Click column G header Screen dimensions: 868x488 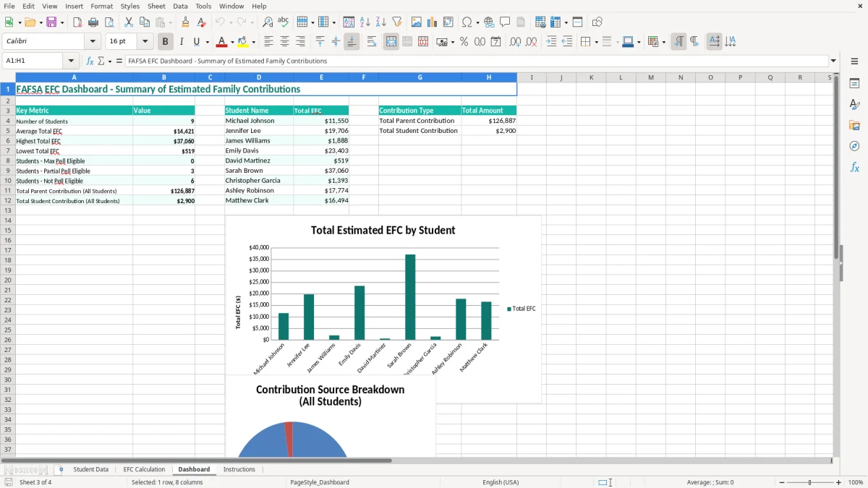pyautogui.click(x=420, y=77)
